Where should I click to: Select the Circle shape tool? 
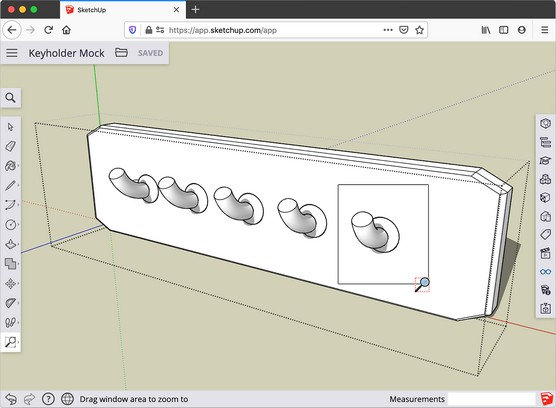click(11, 224)
